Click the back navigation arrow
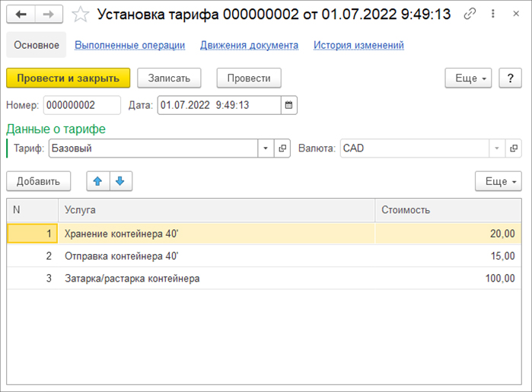Screen dimensions: 532x392 (x=21, y=14)
